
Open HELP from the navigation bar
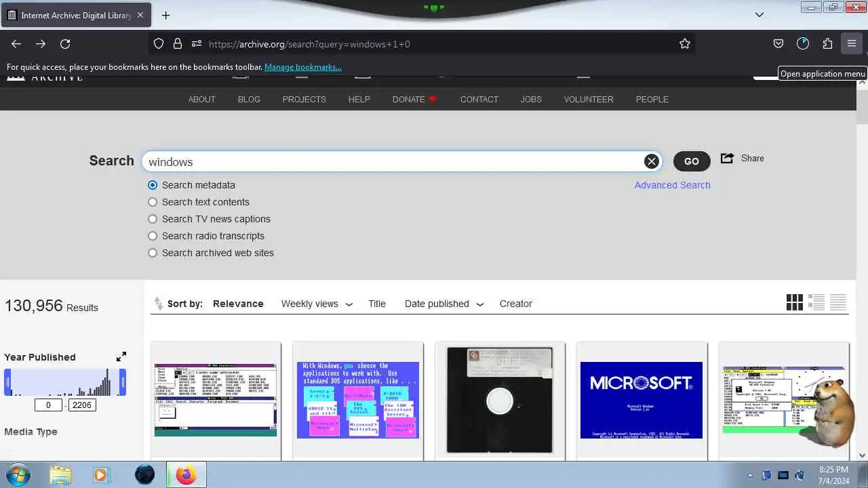coord(359,99)
